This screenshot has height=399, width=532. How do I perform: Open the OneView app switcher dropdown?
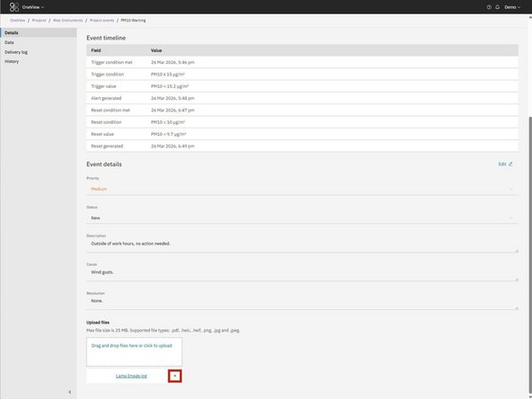pos(33,7)
